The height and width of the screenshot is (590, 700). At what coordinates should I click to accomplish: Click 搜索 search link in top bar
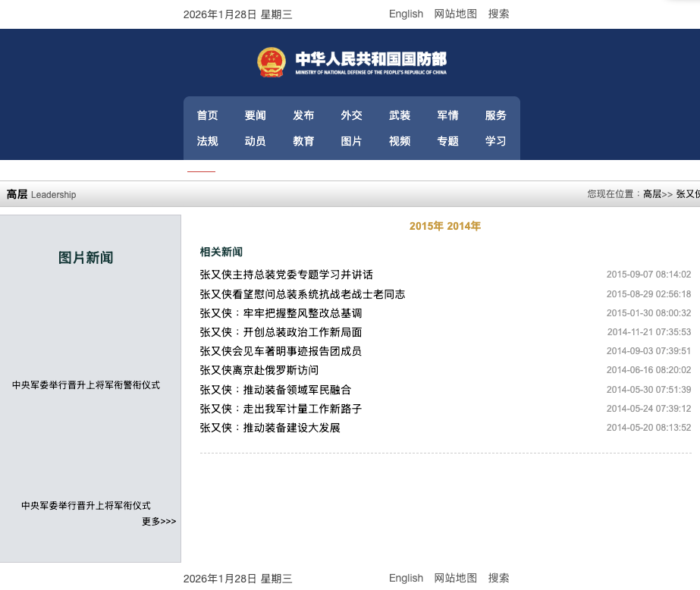[498, 14]
